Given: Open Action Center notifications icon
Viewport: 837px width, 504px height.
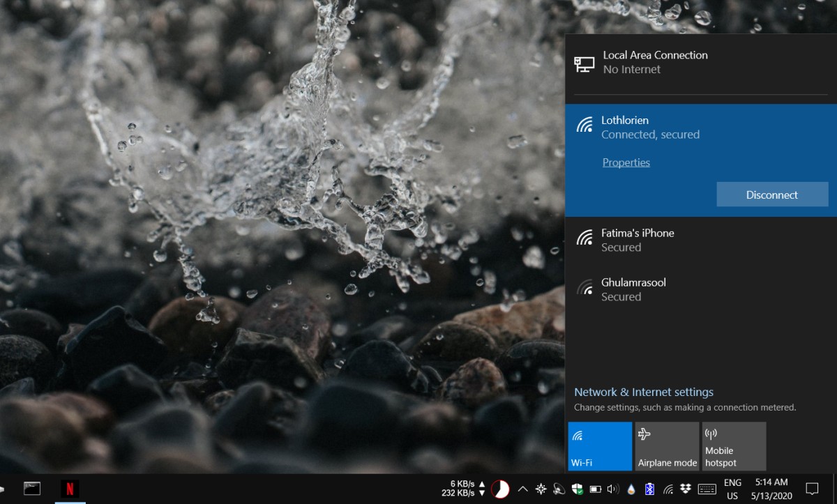Looking at the screenshot, I should coord(812,489).
